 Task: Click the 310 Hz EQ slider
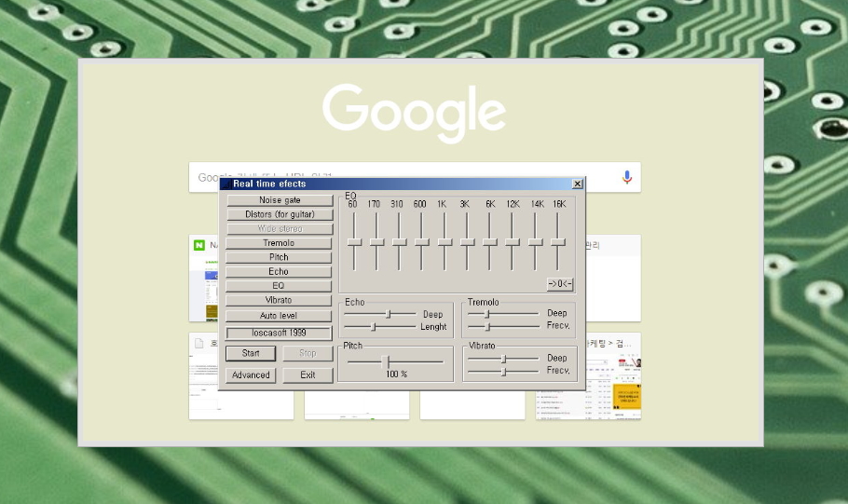[x=399, y=241]
